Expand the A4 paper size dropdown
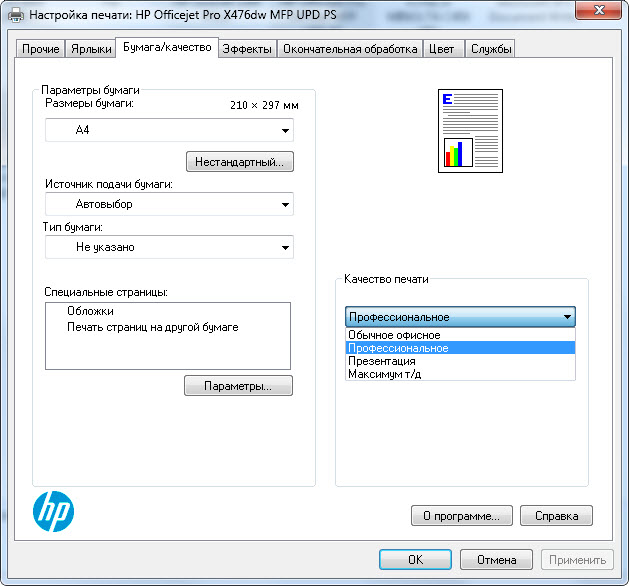Image resolution: width=629 pixels, height=586 pixels. pos(169,130)
